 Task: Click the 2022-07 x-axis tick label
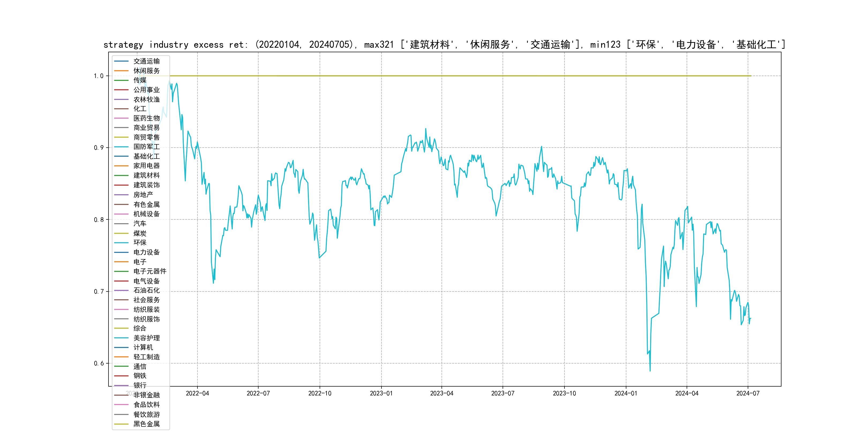pos(258,394)
